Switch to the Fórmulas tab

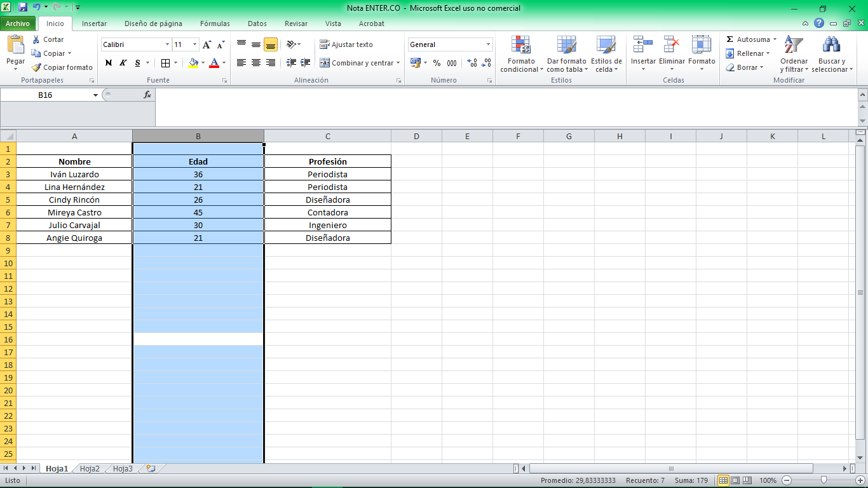pos(215,24)
